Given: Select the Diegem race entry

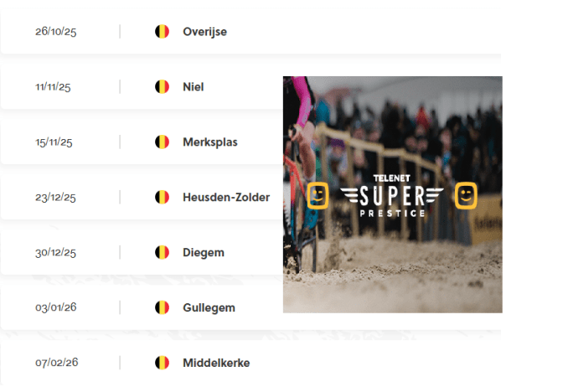Looking at the screenshot, I should click(204, 252).
